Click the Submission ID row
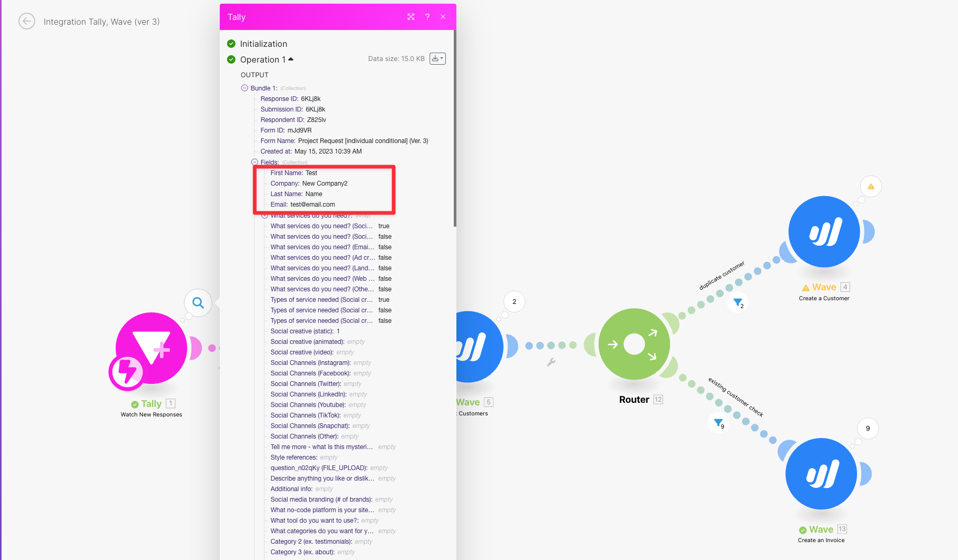958x560 pixels. (293, 109)
